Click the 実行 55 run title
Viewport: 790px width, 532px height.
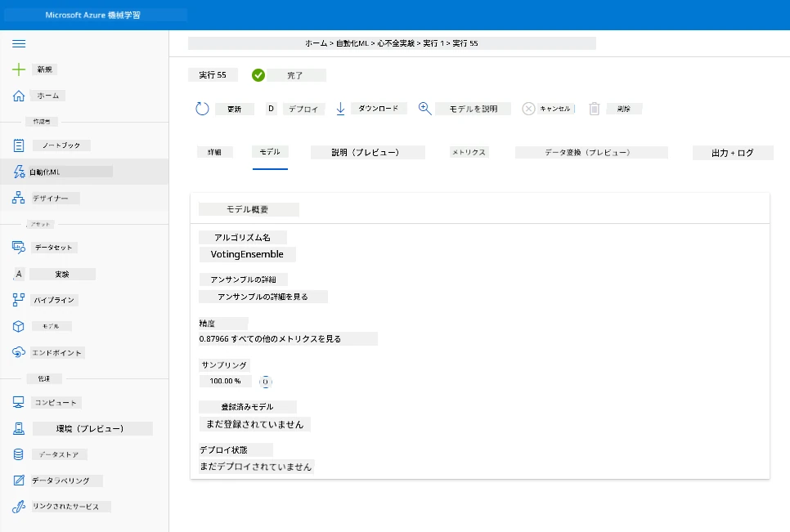click(x=213, y=75)
